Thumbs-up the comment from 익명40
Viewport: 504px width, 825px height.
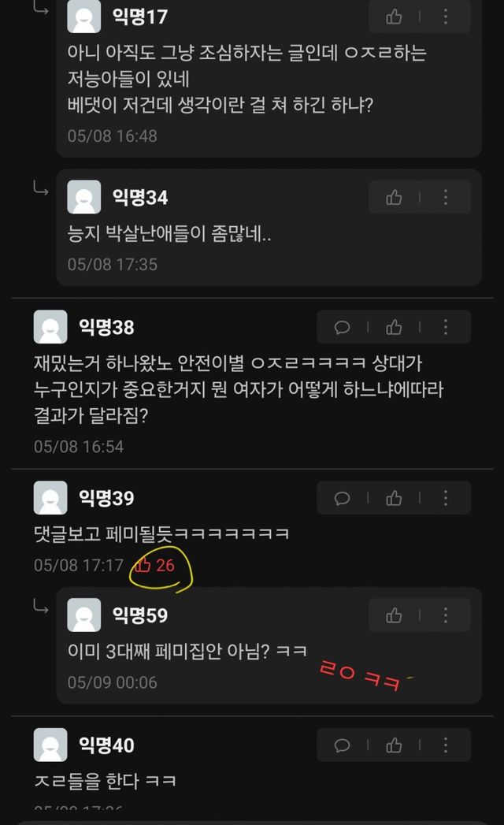coord(394,745)
